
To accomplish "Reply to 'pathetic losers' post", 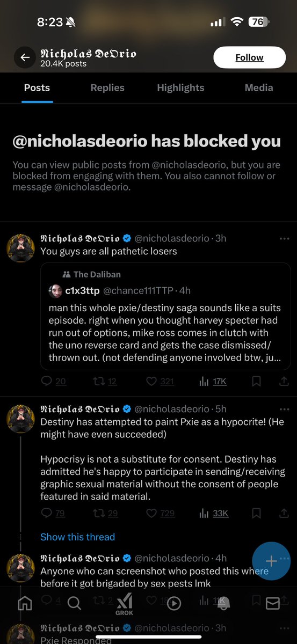I will tap(53, 381).
